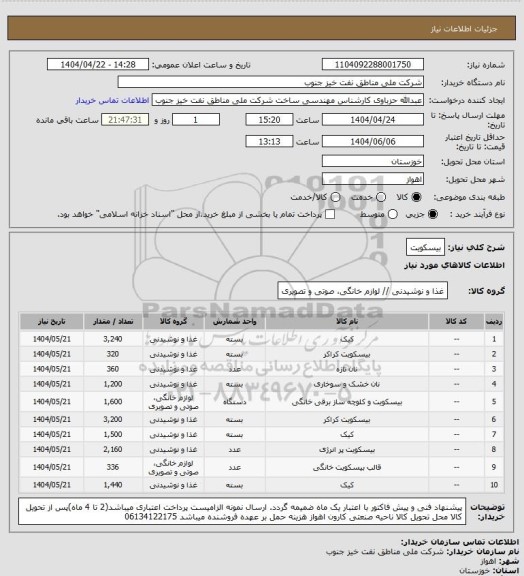
Task: Click the announcement date field 14:28
Action: point(98,65)
